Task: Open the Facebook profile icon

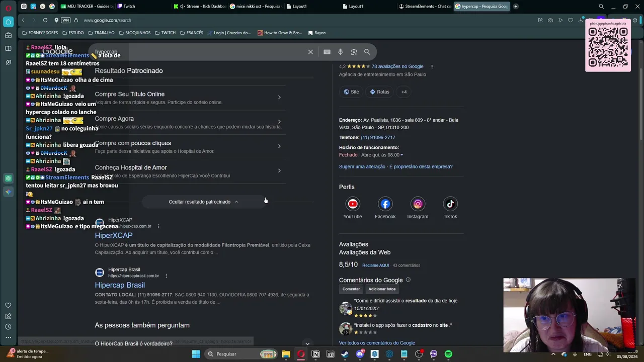Action: [385, 204]
